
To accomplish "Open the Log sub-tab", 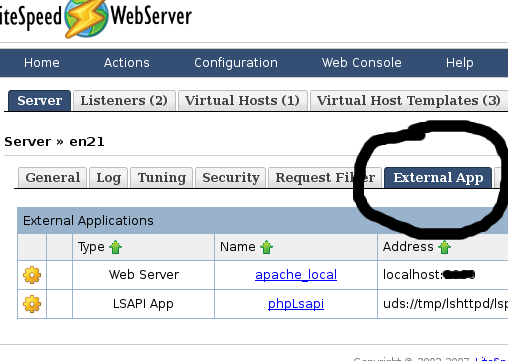I will tap(109, 178).
